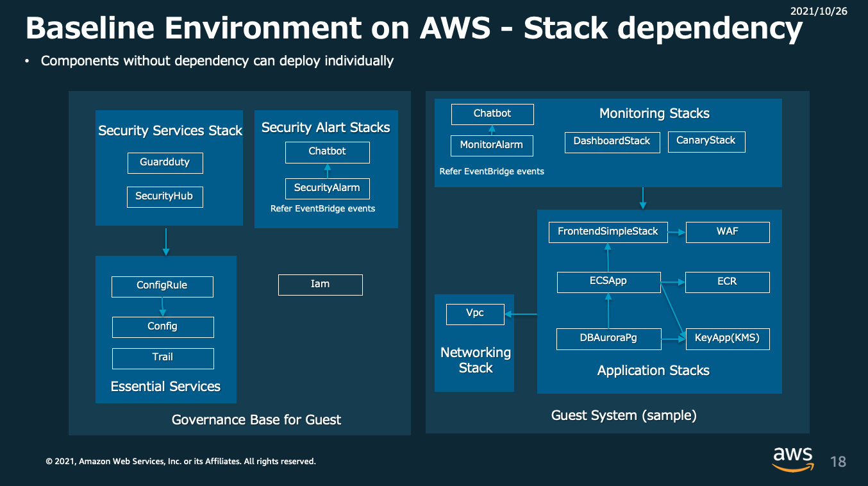Click slide page number 18
Image resolution: width=868 pixels, height=486 pixels.
click(x=839, y=462)
